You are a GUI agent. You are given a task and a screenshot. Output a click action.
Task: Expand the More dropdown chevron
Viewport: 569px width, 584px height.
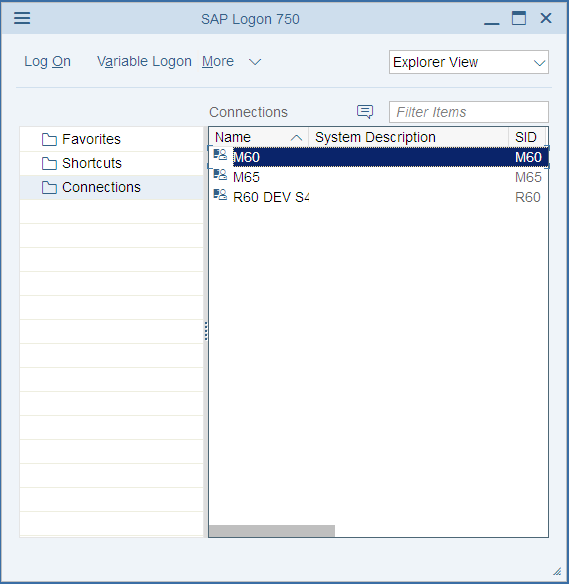255,62
